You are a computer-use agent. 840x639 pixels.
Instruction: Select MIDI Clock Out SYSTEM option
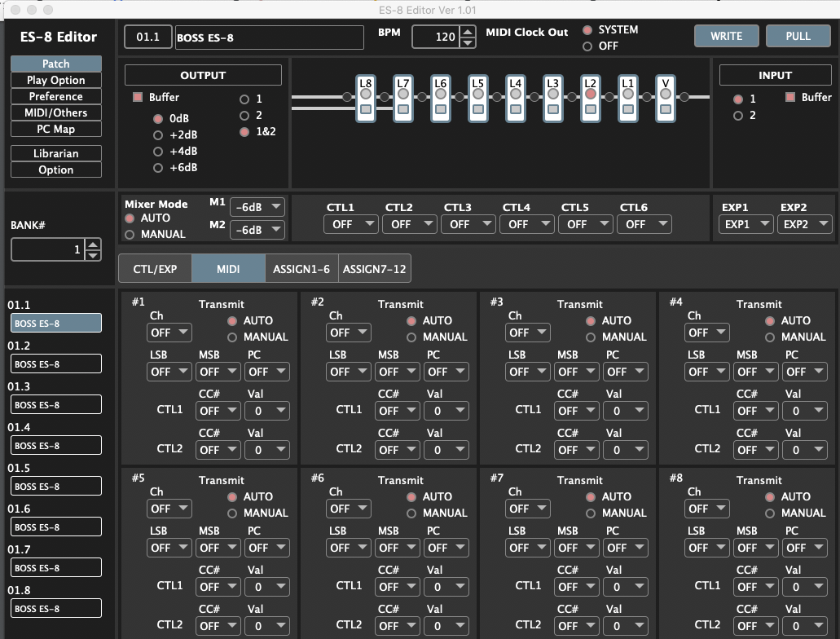click(x=587, y=30)
